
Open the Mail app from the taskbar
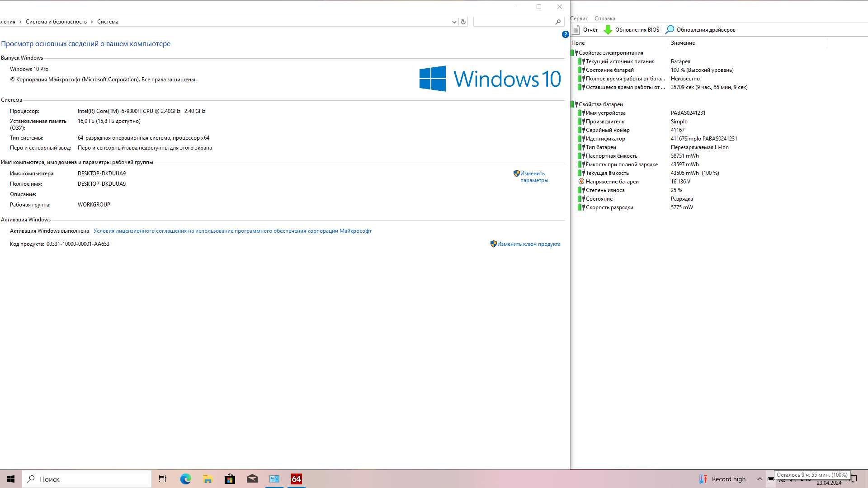[252, 479]
